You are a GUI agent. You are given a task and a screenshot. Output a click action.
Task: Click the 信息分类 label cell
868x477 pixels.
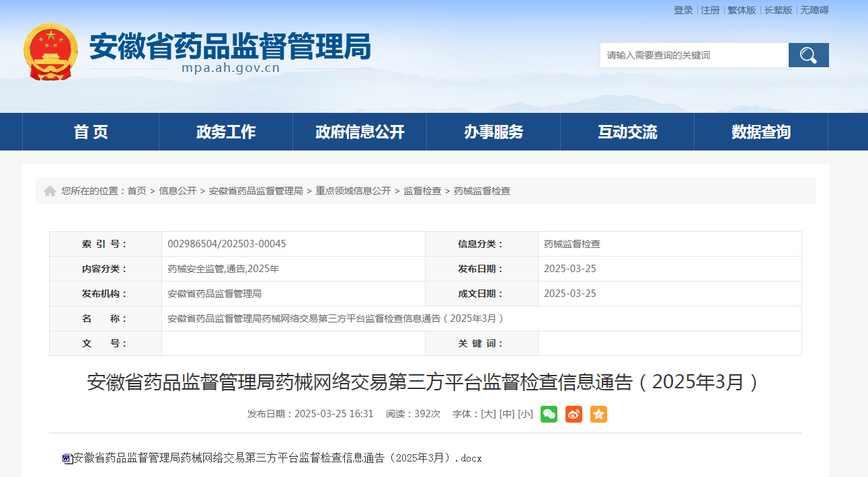[481, 244]
